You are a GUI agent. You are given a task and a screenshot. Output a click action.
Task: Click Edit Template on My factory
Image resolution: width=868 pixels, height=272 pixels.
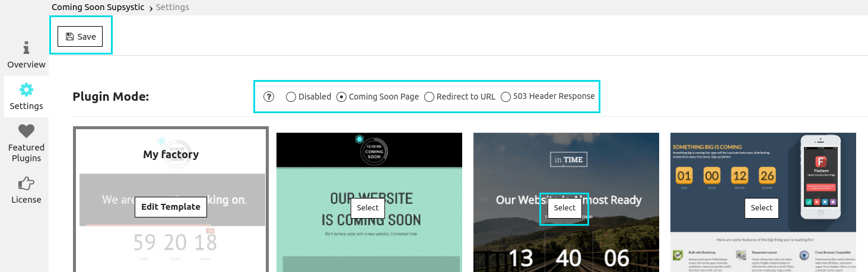(171, 207)
